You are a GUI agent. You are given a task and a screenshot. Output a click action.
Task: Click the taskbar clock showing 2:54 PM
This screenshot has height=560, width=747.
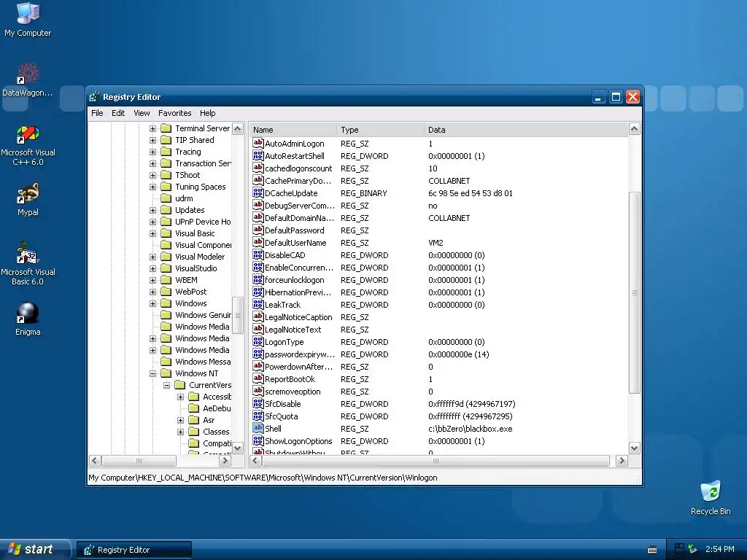[x=720, y=549]
